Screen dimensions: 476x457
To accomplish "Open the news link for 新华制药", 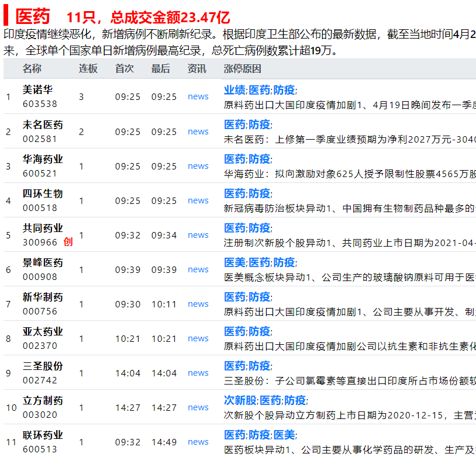I will click(198, 304).
